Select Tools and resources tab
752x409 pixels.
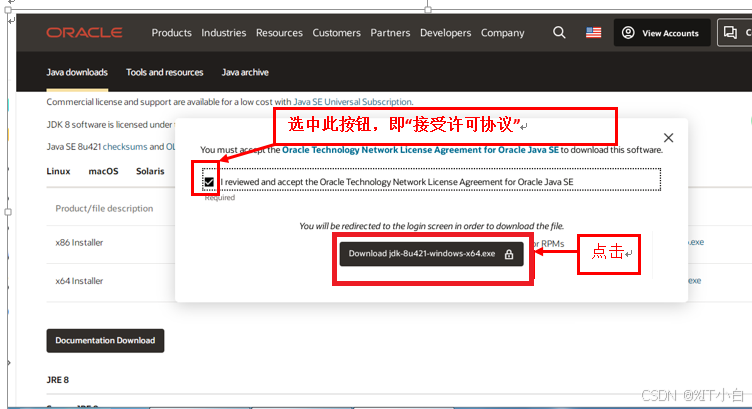pyautogui.click(x=164, y=72)
